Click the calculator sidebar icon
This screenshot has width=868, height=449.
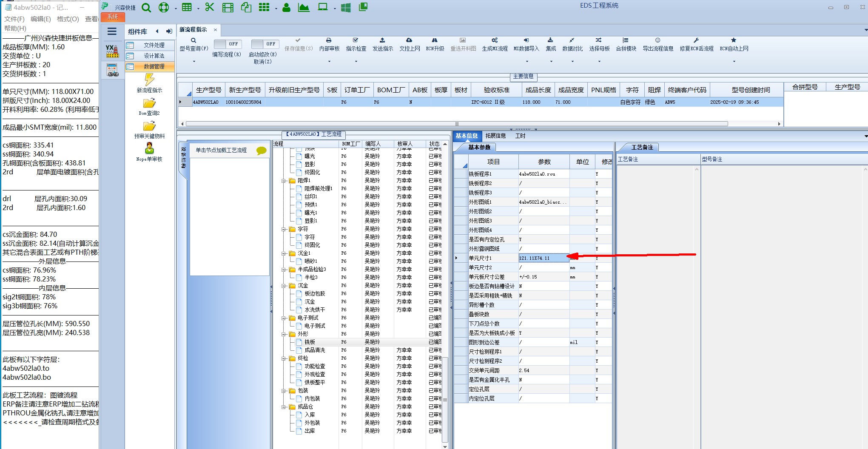pos(112,70)
